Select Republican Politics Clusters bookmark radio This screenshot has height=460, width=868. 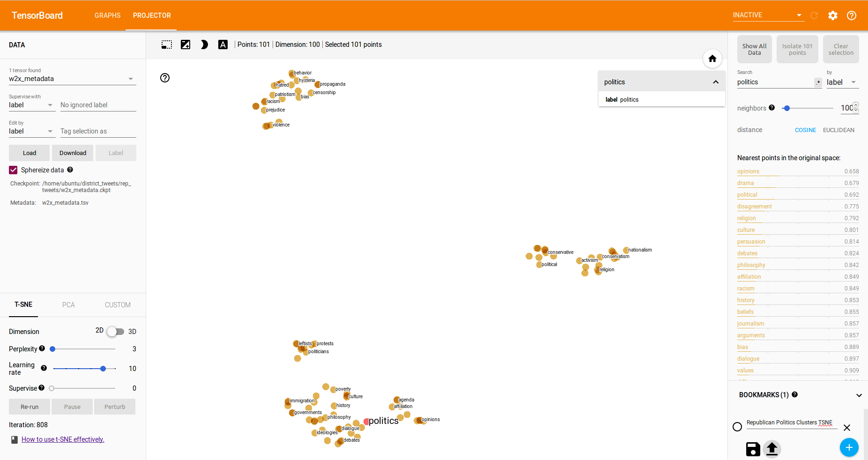pos(737,427)
